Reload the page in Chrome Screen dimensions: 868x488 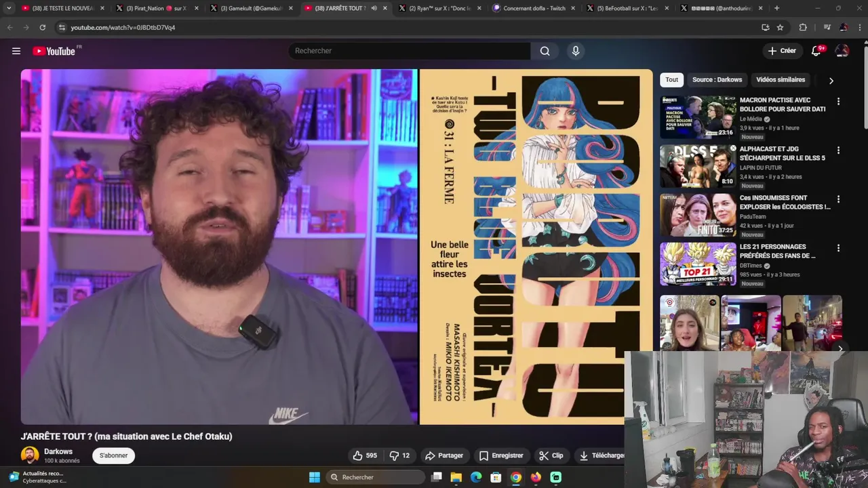point(42,27)
